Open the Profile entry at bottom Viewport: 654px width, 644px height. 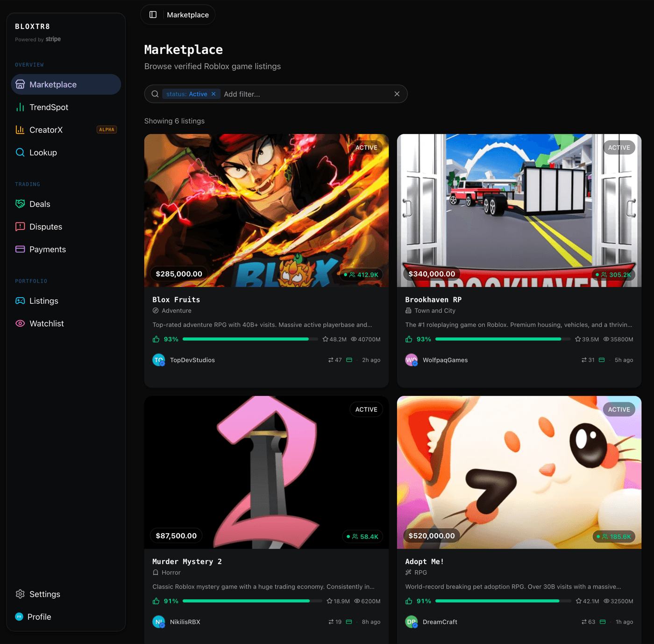pyautogui.click(x=40, y=616)
